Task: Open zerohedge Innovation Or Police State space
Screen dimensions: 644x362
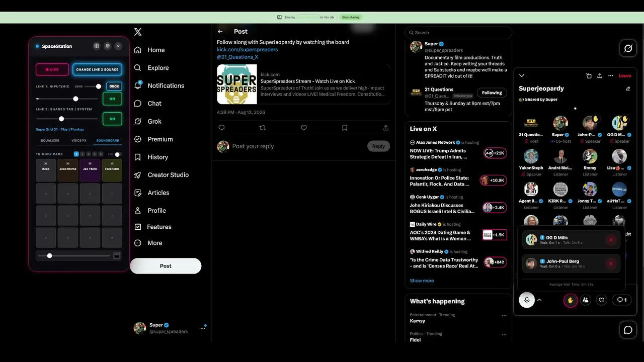Action: 458,177
